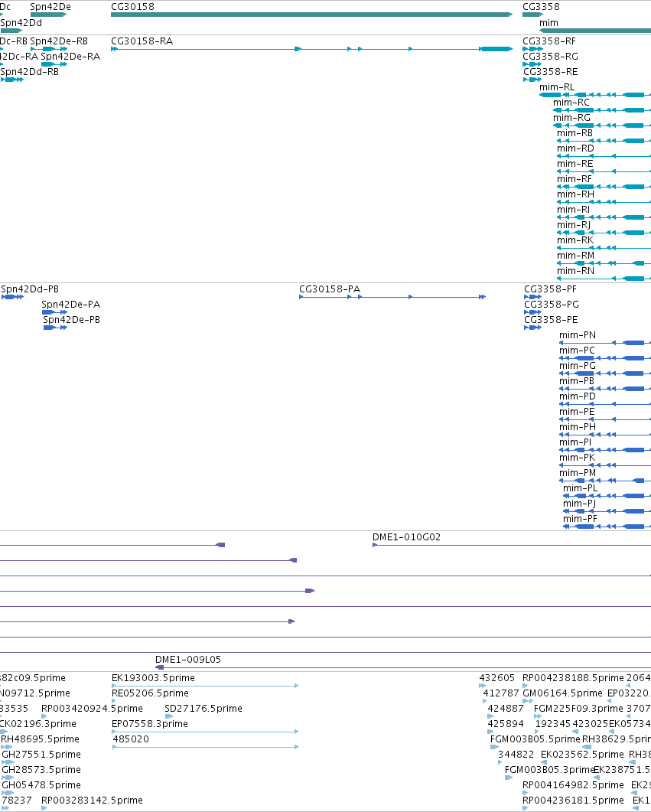Click protein CG3358-PG
Viewport: 651px width, 812px height.
point(551,304)
